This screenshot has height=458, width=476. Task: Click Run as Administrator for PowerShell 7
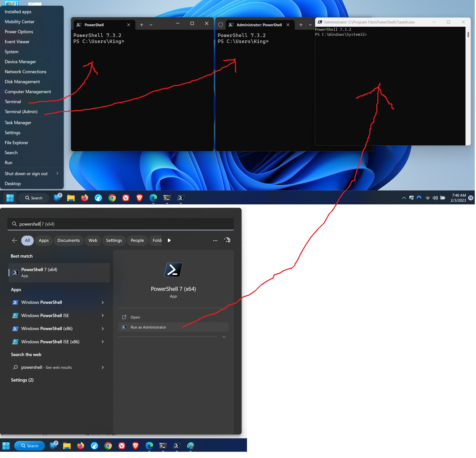coord(173,327)
